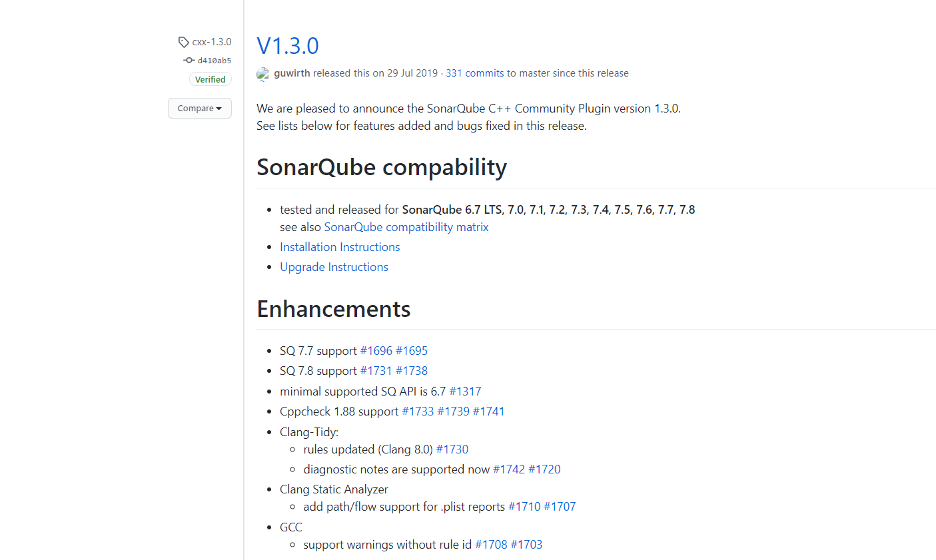Image resolution: width=936 pixels, height=560 pixels.
Task: Open the SonarQube compatibility matrix link
Action: pyautogui.click(x=406, y=226)
